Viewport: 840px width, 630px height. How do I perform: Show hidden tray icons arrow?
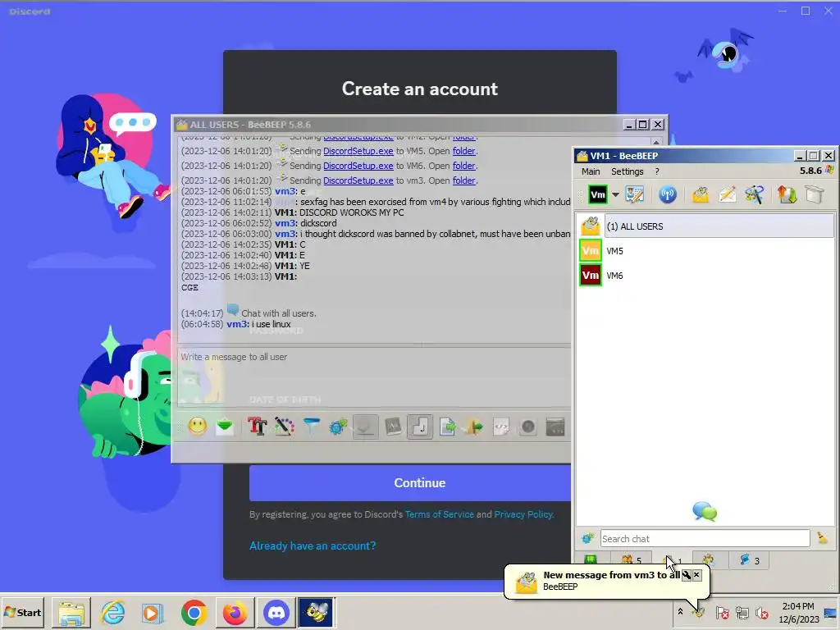[680, 612]
